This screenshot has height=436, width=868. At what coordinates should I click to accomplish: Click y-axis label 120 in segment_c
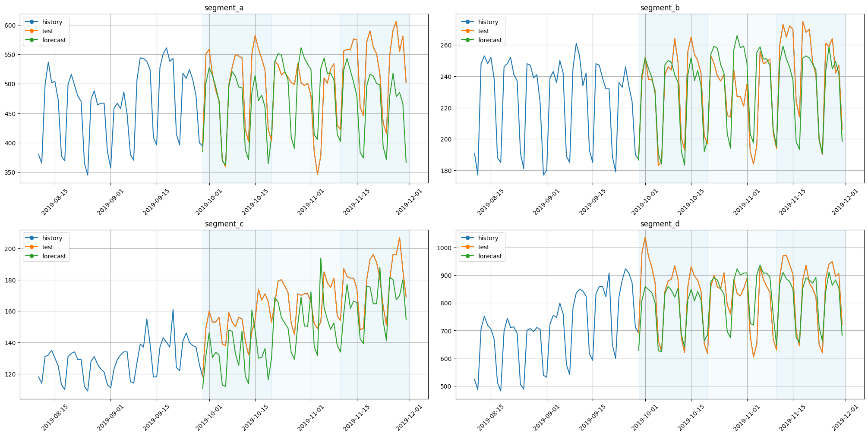coord(11,374)
